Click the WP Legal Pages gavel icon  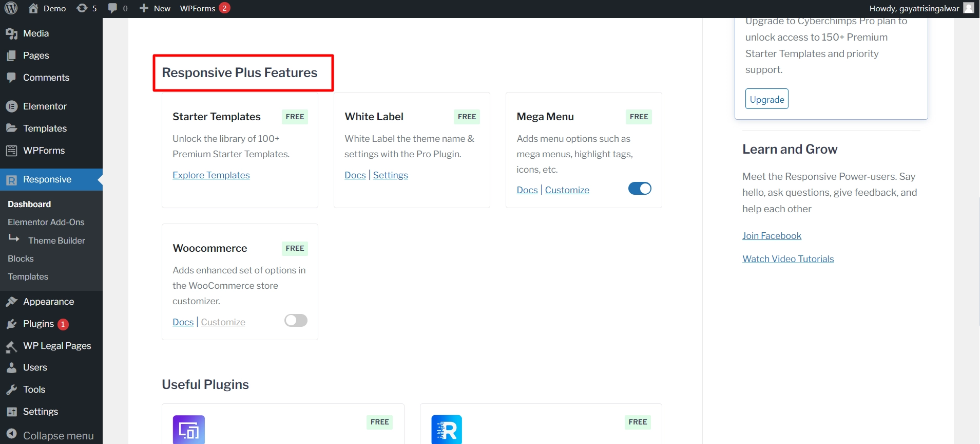coord(11,346)
